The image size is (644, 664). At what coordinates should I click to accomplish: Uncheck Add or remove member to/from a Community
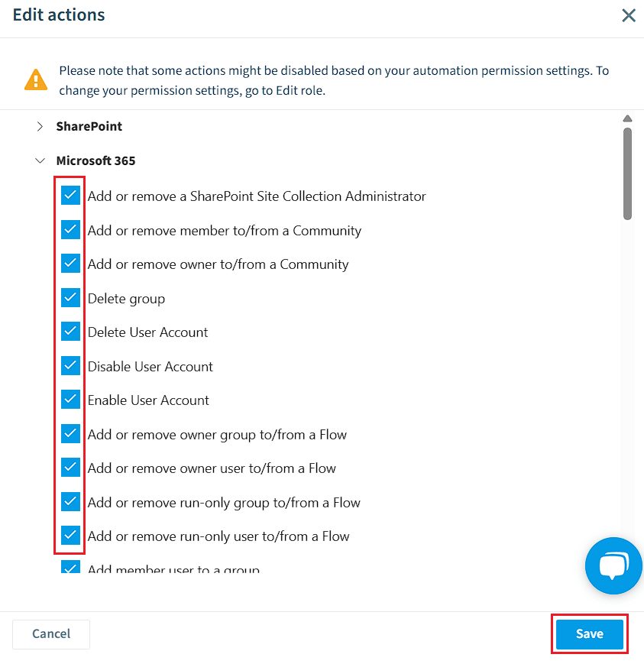tap(71, 229)
